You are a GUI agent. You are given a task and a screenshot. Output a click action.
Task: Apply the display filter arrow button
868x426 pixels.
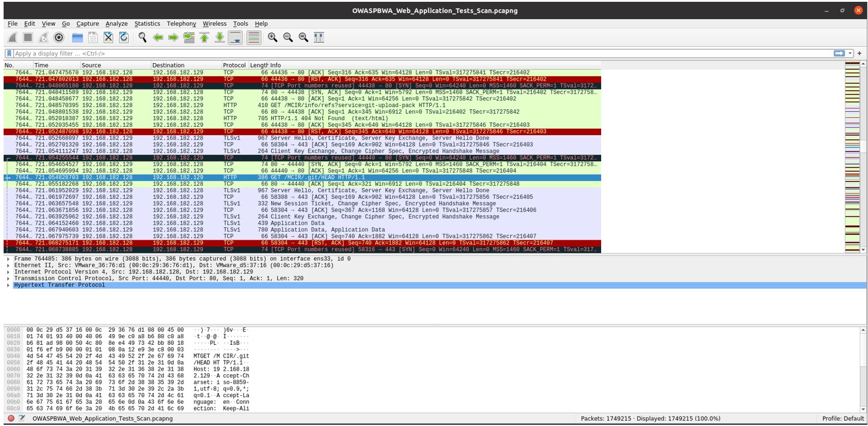[839, 53]
